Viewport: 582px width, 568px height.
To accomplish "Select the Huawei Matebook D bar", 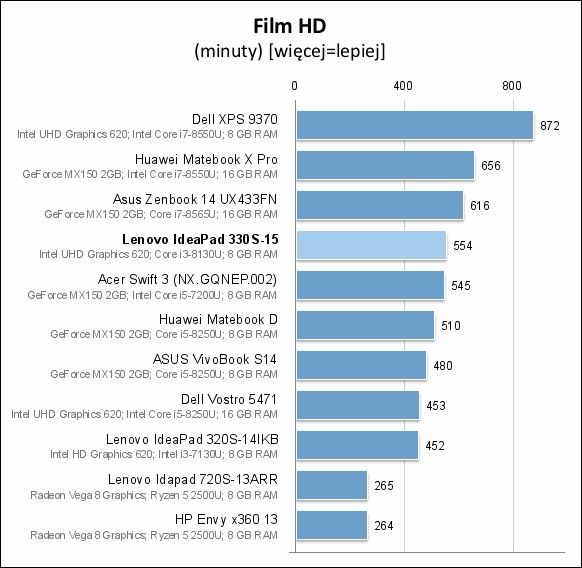I will (365, 325).
